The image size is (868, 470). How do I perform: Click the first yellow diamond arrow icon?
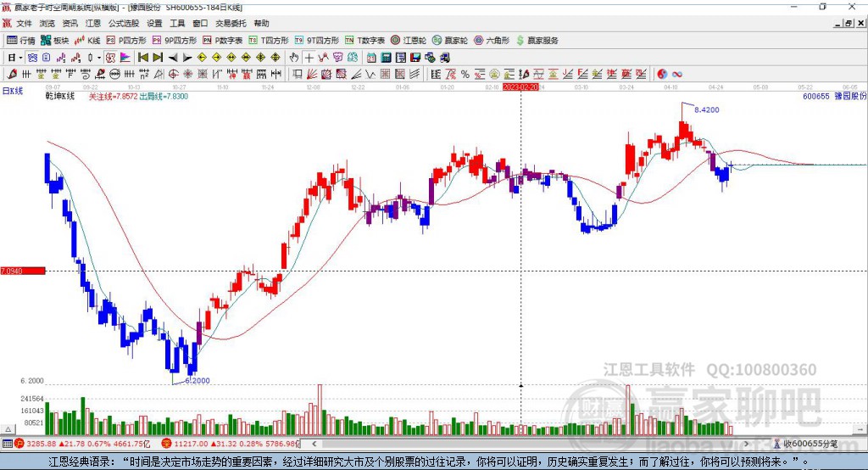pyautogui.click(x=202, y=58)
